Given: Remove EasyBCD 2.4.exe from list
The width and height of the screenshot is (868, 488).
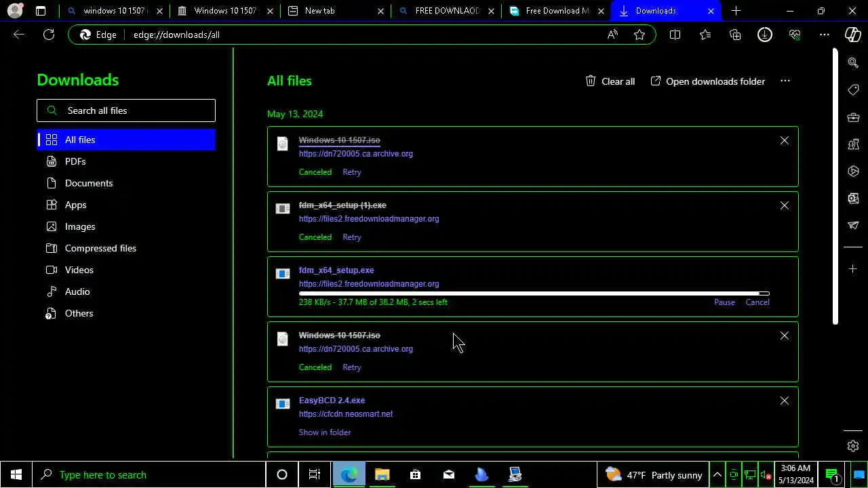Looking at the screenshot, I should point(785,401).
